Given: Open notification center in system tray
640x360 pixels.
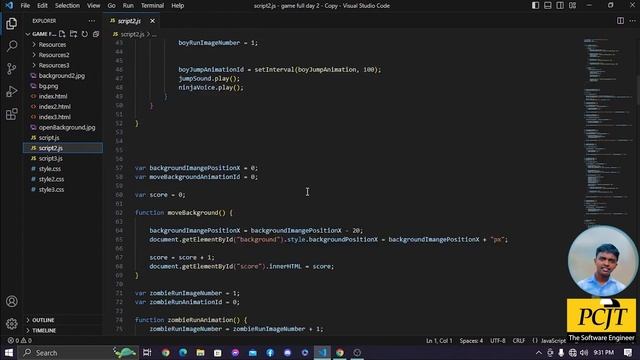Looking at the screenshot, I should pos(628,353).
